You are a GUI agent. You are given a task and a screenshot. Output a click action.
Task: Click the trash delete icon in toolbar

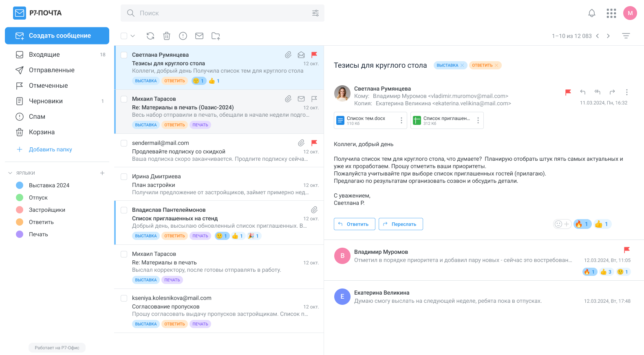coord(167,36)
